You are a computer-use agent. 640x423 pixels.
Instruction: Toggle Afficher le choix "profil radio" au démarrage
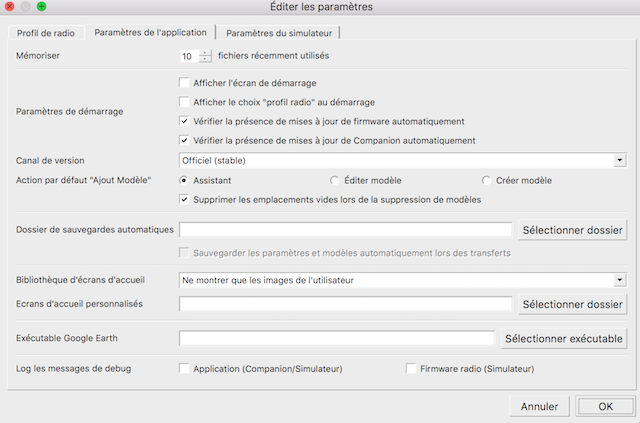[x=184, y=102]
